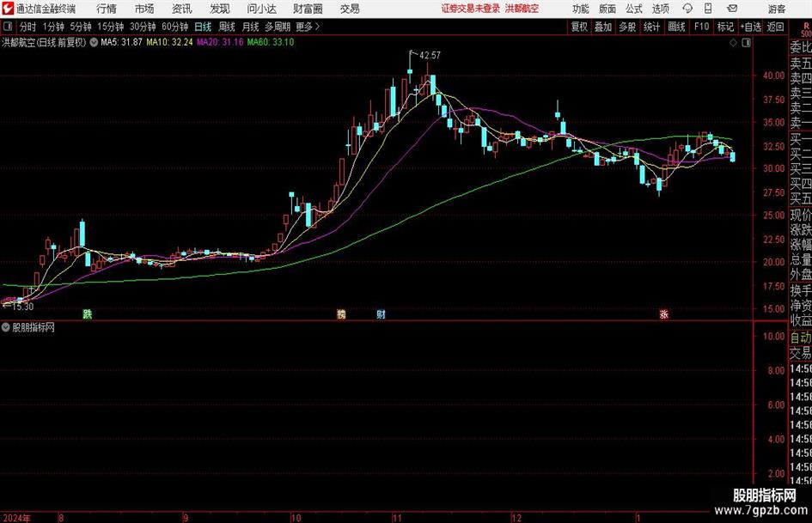Open the 功能 menu
Viewport: 812px width, 523px height.
tap(581, 9)
